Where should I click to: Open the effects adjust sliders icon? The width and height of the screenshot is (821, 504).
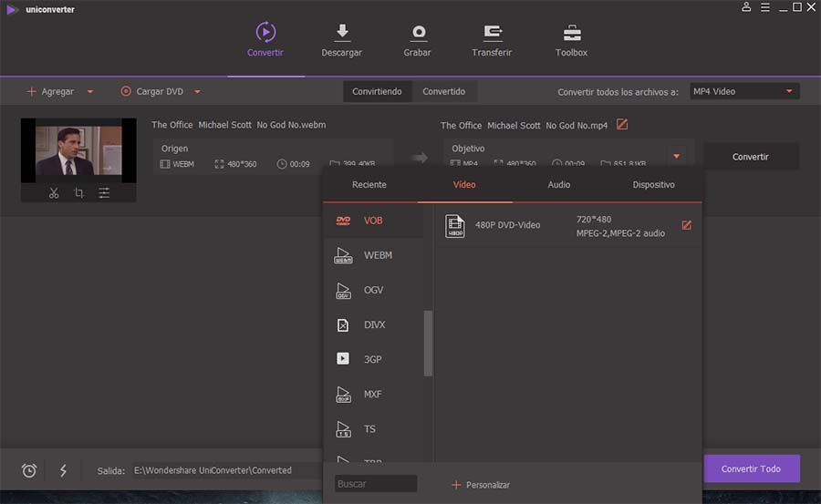pos(104,193)
